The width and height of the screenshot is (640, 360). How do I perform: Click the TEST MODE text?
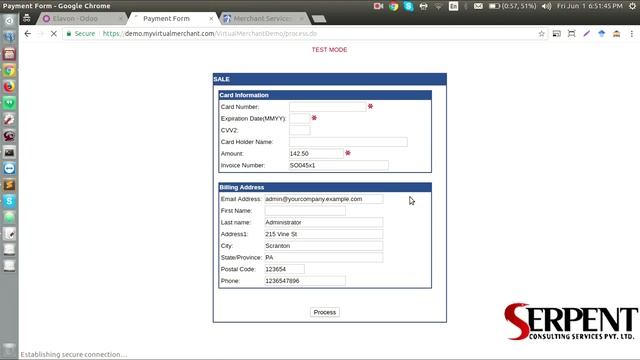click(x=329, y=50)
